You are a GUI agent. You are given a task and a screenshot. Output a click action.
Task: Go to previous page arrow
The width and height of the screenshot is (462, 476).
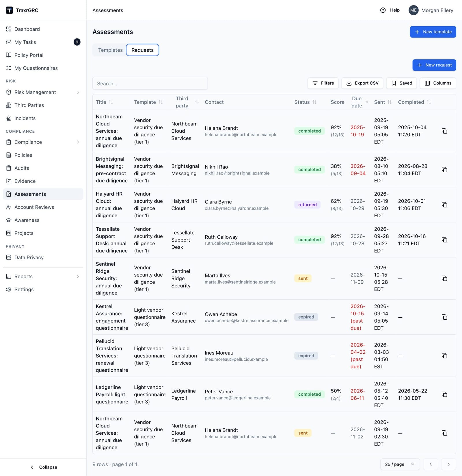(431, 464)
